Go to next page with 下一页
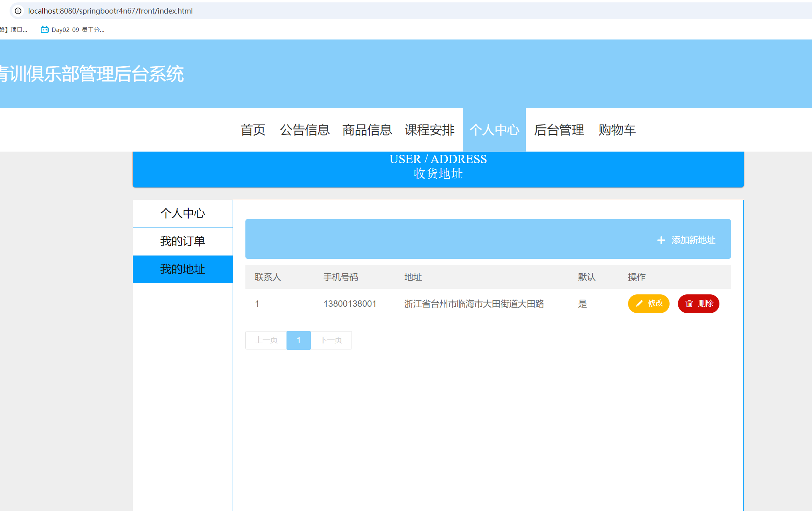Image resolution: width=812 pixels, height=511 pixels. (331, 340)
